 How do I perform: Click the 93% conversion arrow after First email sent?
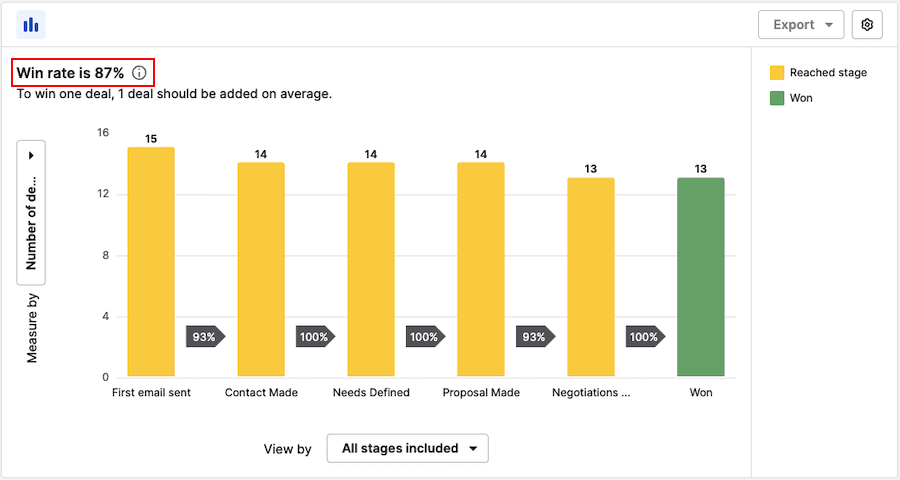click(x=206, y=337)
